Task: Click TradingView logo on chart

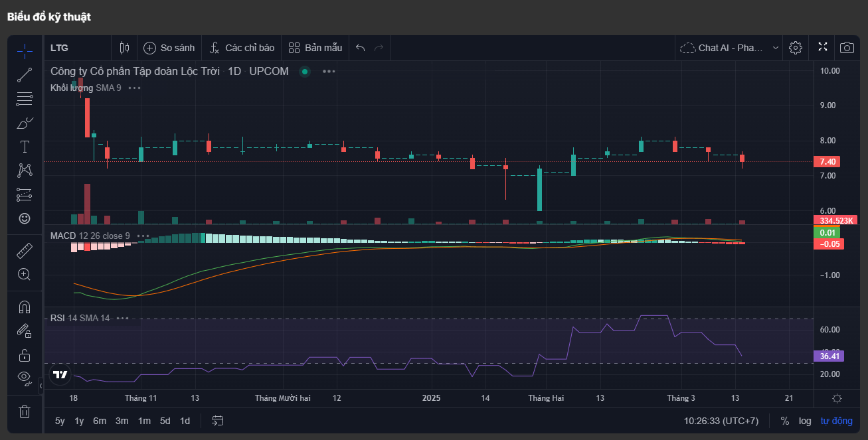Action: tap(60, 374)
